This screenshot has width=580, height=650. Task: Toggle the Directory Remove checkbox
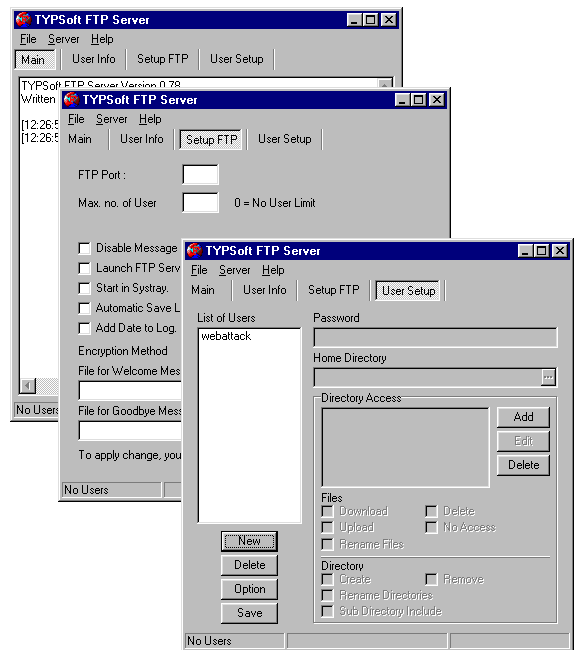point(431,579)
